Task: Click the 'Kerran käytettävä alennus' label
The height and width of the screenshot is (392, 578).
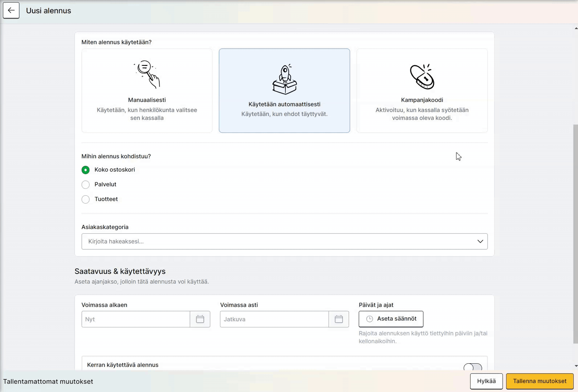Action: coord(123,365)
